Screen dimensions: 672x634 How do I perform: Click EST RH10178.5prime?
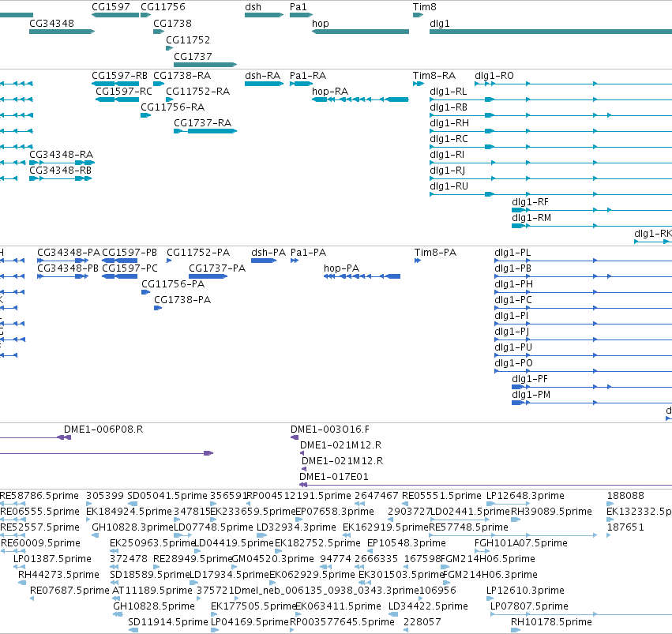pyautogui.click(x=551, y=622)
